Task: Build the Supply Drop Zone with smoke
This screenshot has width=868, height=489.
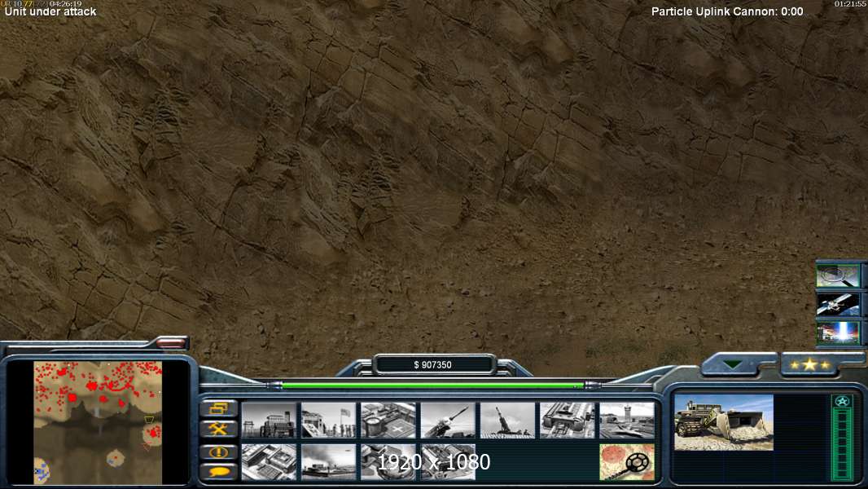Action: (x=329, y=462)
